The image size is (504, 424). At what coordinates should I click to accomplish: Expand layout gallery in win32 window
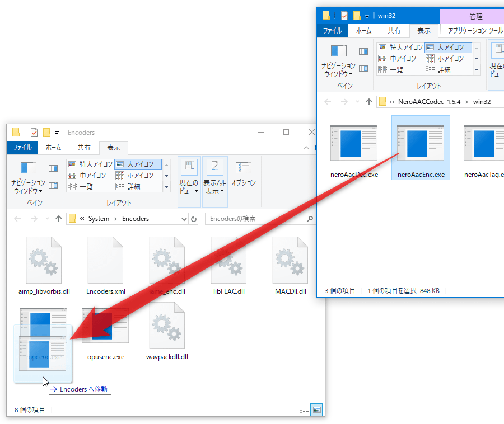point(477,70)
